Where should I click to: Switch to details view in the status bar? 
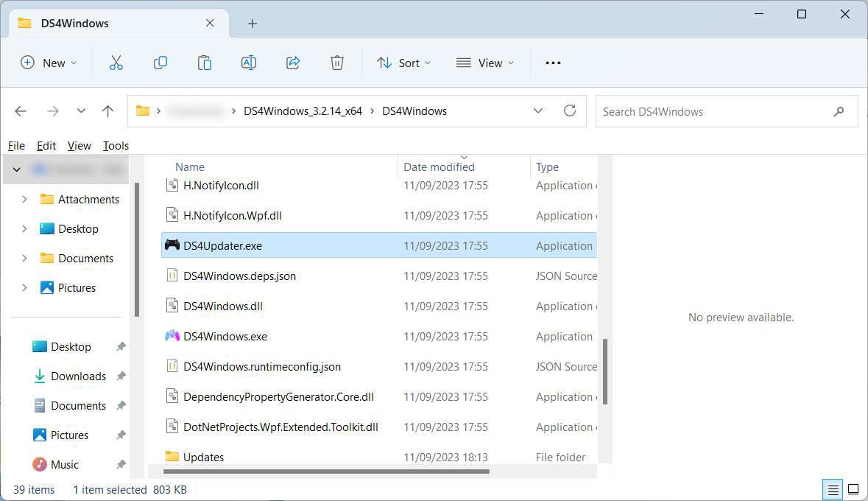click(832, 489)
